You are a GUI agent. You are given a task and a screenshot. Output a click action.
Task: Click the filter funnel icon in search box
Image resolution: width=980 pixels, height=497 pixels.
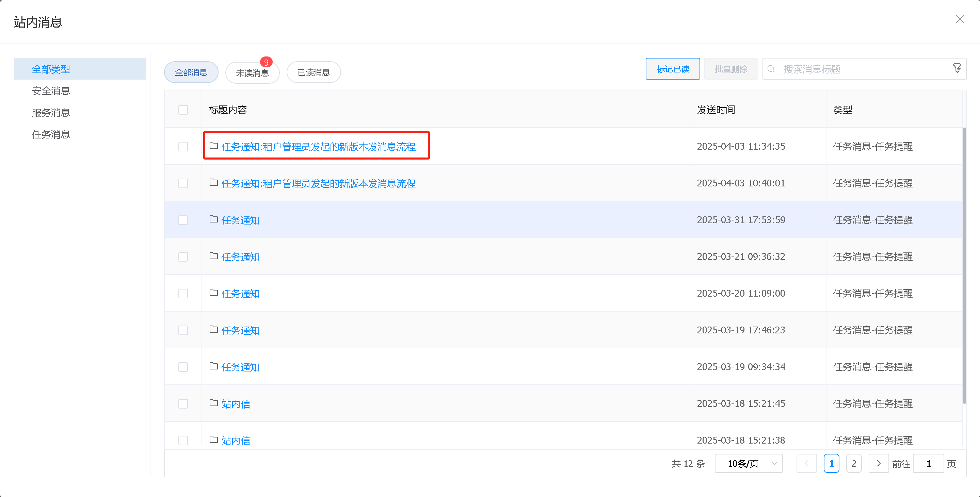pos(957,68)
